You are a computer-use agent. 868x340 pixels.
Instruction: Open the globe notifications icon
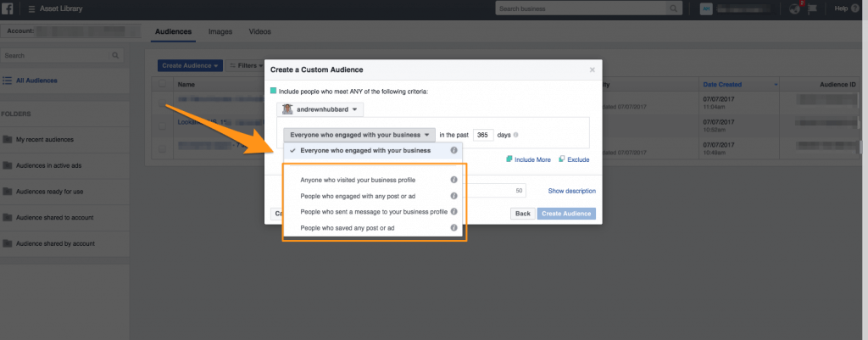(x=794, y=8)
